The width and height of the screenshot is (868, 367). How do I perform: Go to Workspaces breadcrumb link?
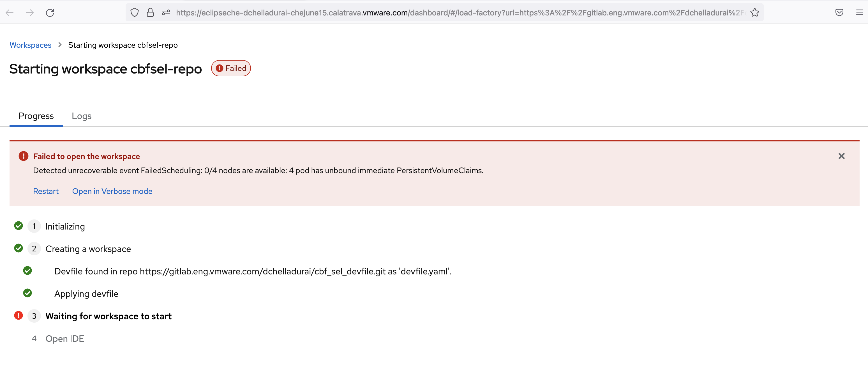tap(30, 45)
